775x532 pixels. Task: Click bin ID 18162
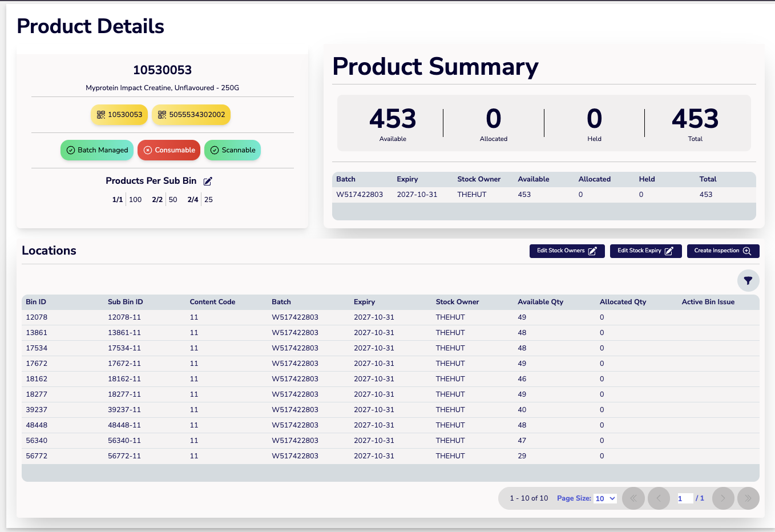[37, 379]
